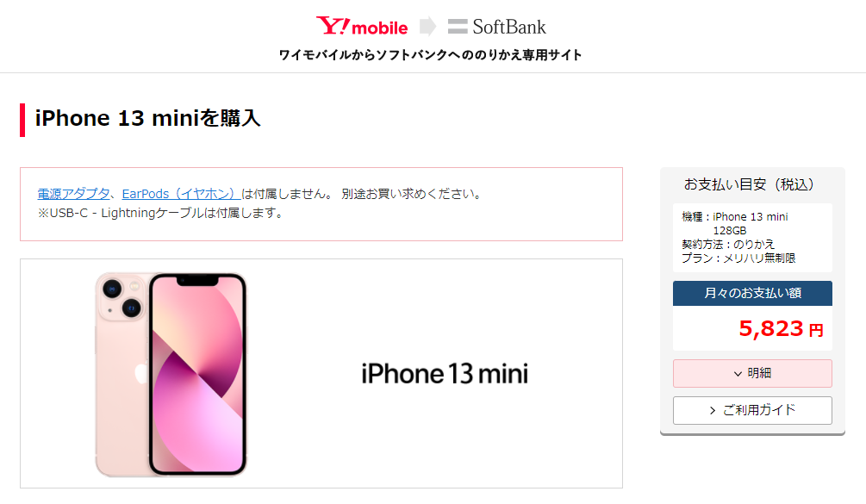Click the お支払い目安（税込）panel title
This screenshot has height=504, width=866.
click(x=751, y=184)
